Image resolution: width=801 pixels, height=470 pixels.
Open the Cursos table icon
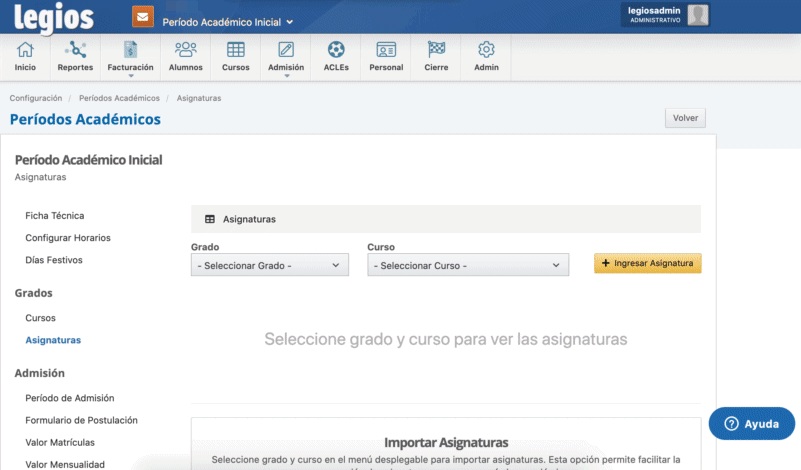click(235, 50)
